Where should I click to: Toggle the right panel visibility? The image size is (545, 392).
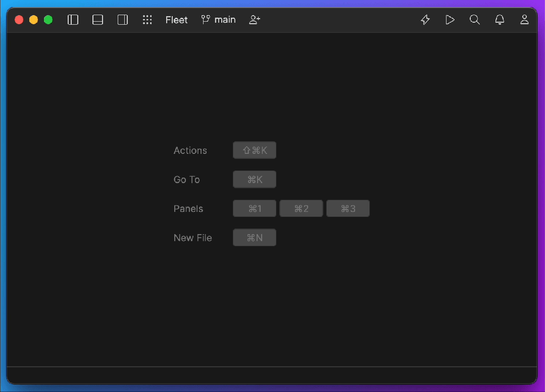[123, 20]
